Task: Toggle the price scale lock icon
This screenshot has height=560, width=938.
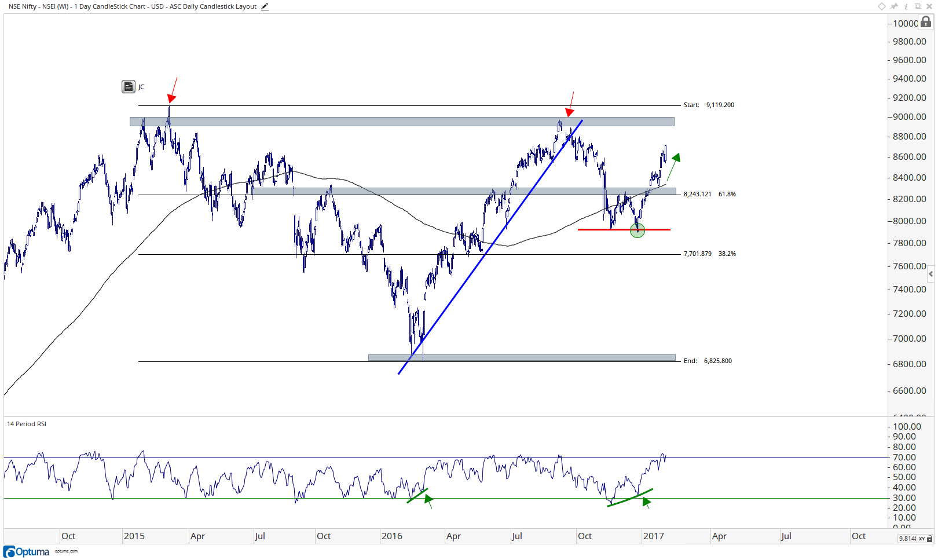Action: pyautogui.click(x=926, y=22)
